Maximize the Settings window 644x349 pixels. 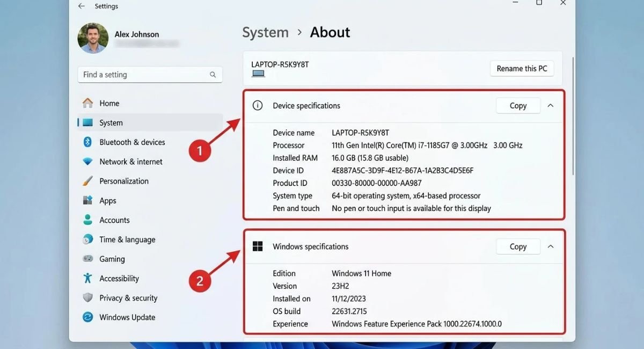539,3
